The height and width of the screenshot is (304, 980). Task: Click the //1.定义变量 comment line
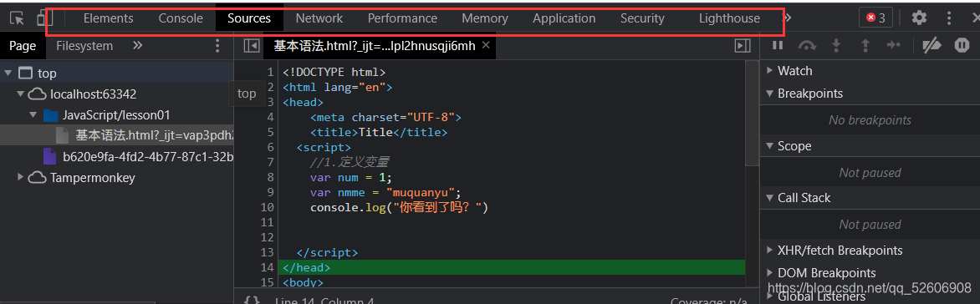[350, 162]
